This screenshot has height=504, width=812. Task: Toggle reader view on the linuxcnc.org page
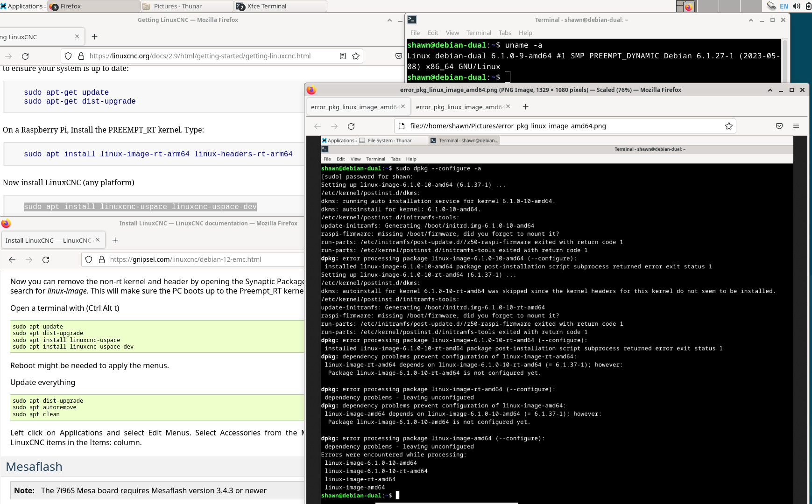coord(343,56)
